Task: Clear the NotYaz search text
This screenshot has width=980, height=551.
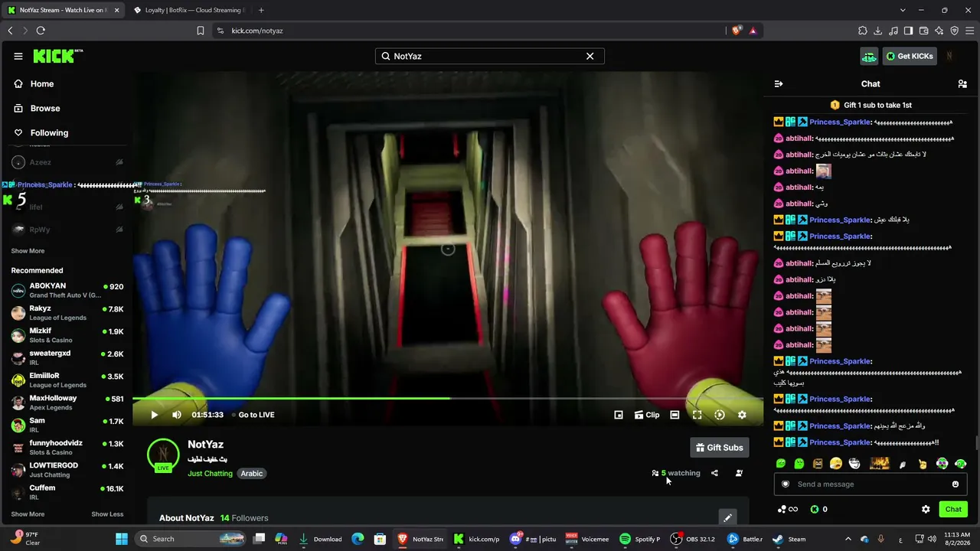Action: (590, 56)
